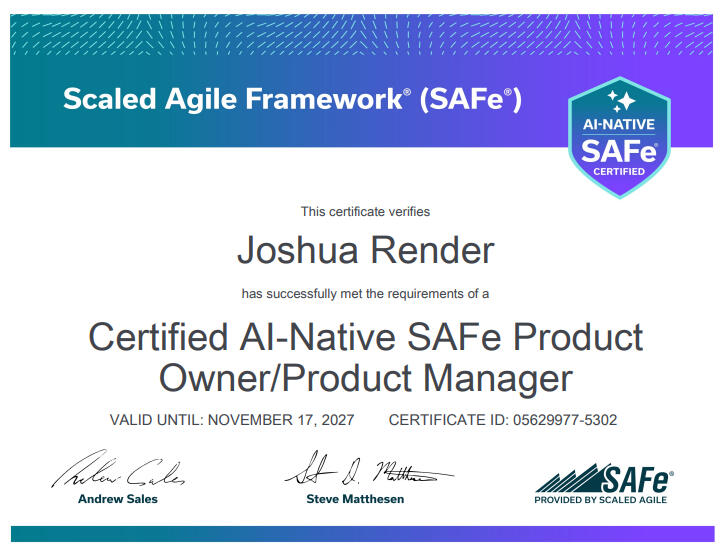Click the Scaled Agile Framework (SAFe) heading

[x=292, y=99]
